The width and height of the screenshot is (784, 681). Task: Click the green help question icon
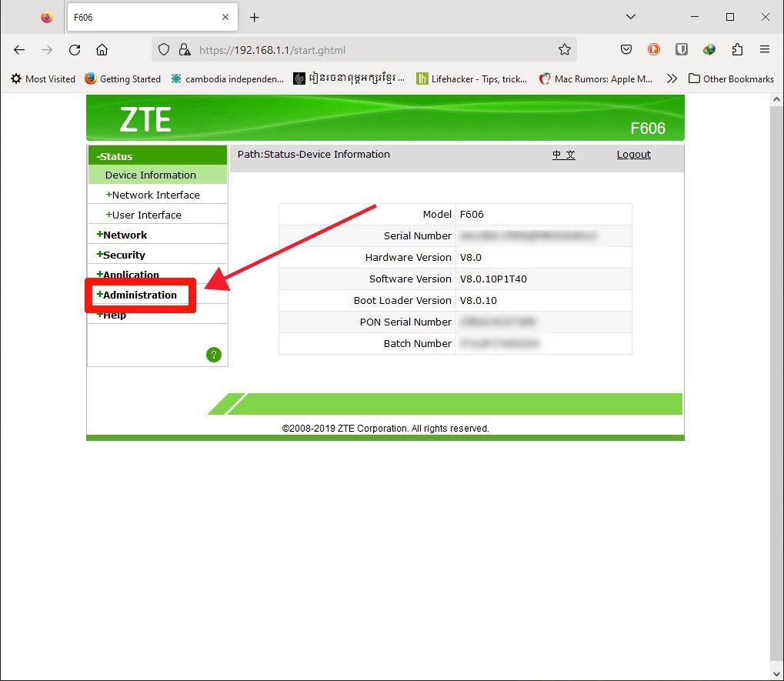[213, 355]
